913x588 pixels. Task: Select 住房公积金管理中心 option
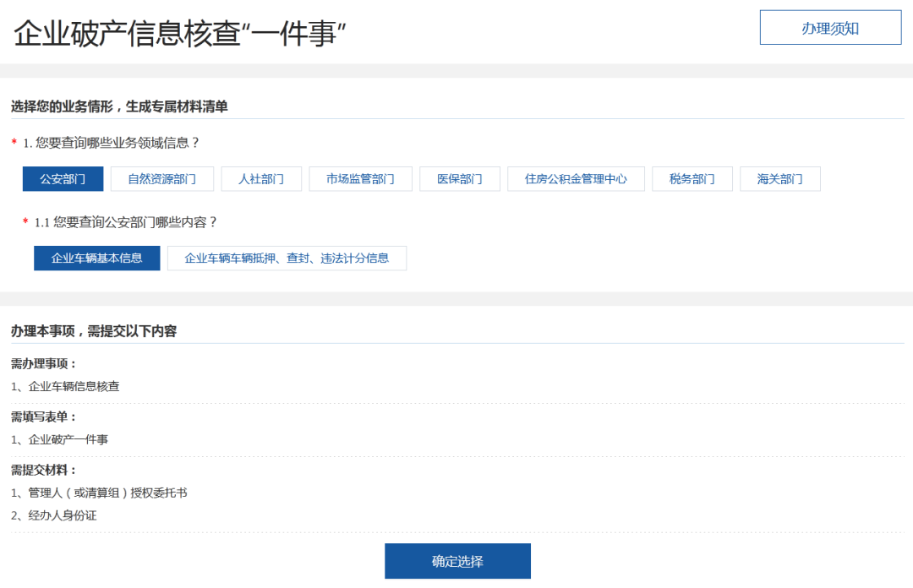click(576, 179)
